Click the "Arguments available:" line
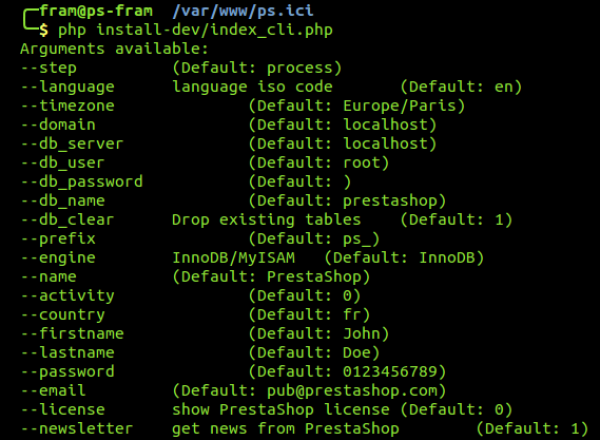The image size is (600, 440). 114,49
